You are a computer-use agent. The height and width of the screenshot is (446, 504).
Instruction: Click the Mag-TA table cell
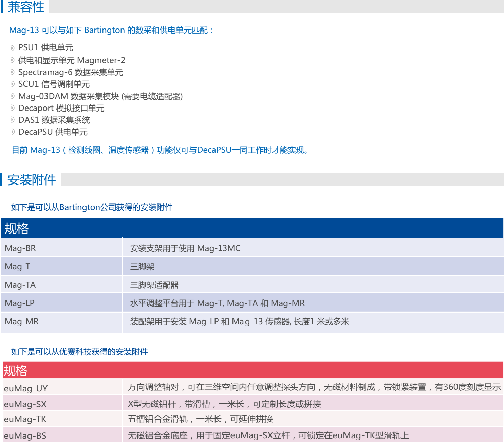[61, 285]
